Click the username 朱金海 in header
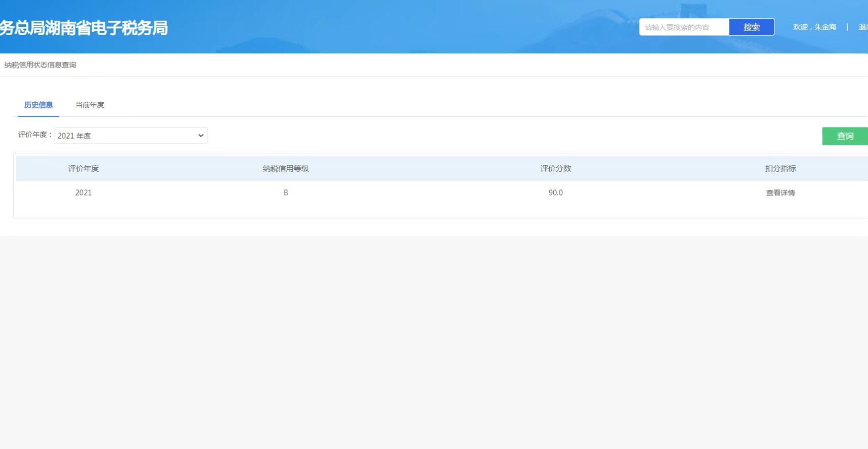868x449 pixels. point(825,27)
